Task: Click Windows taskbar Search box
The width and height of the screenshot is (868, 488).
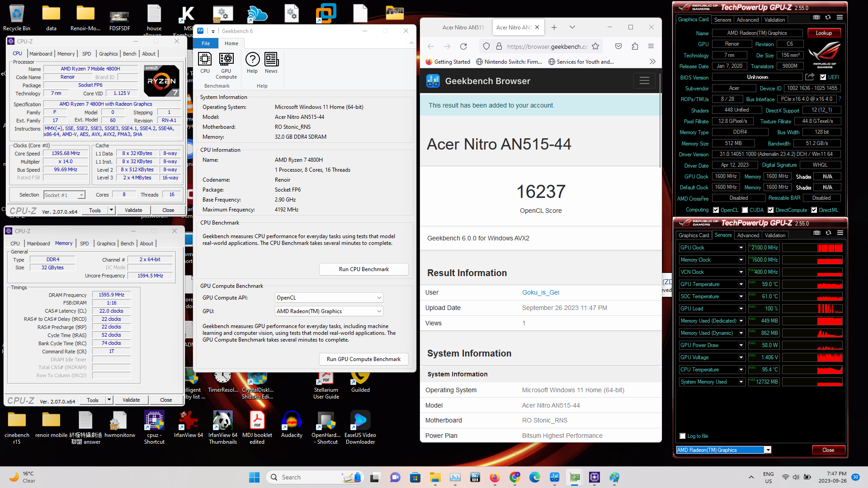Action: click(x=314, y=477)
